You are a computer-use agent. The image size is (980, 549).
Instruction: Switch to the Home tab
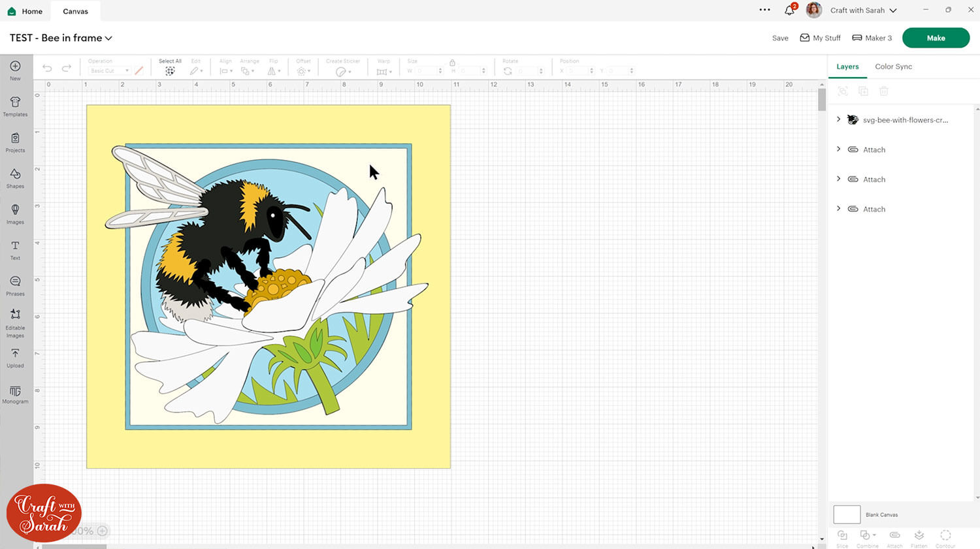click(25, 11)
